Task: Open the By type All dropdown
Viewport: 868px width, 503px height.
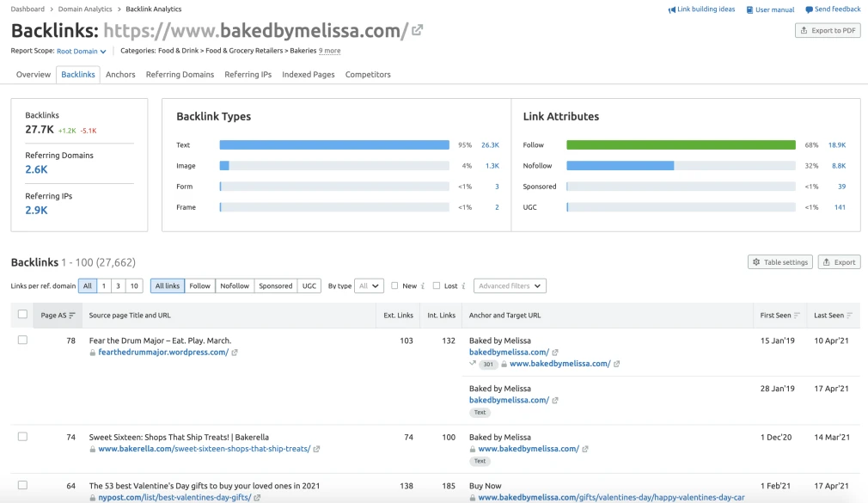Action: point(369,285)
